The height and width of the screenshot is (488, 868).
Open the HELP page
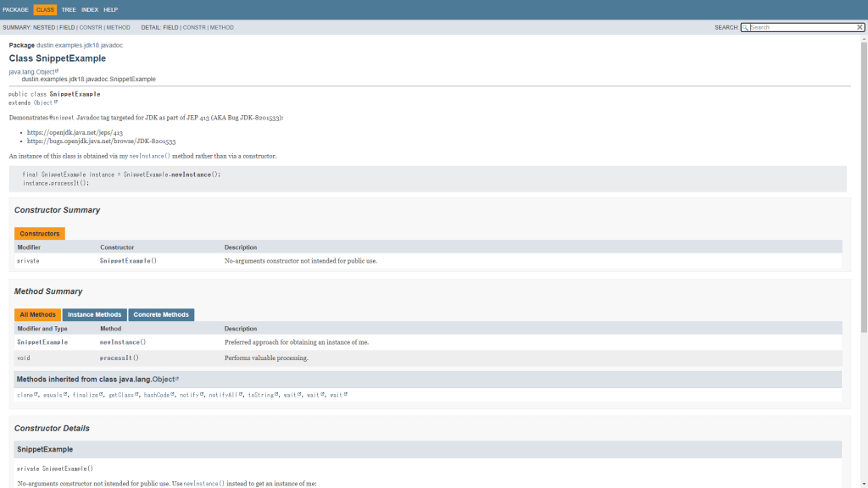(111, 9)
